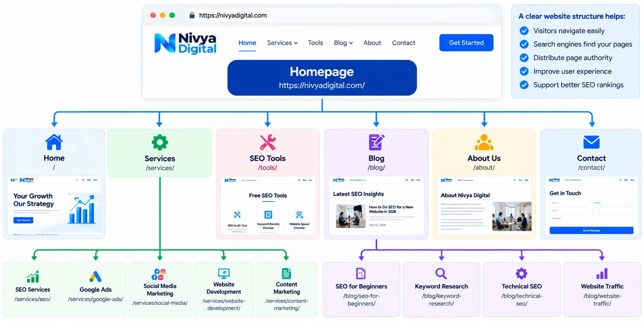Click the /services/seo/ path text
The image size is (644, 322).
click(33, 299)
